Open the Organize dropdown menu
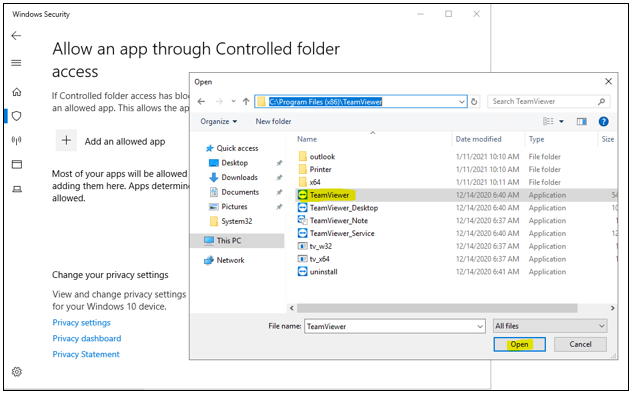Image resolution: width=631 pixels, height=393 pixels. pos(219,121)
